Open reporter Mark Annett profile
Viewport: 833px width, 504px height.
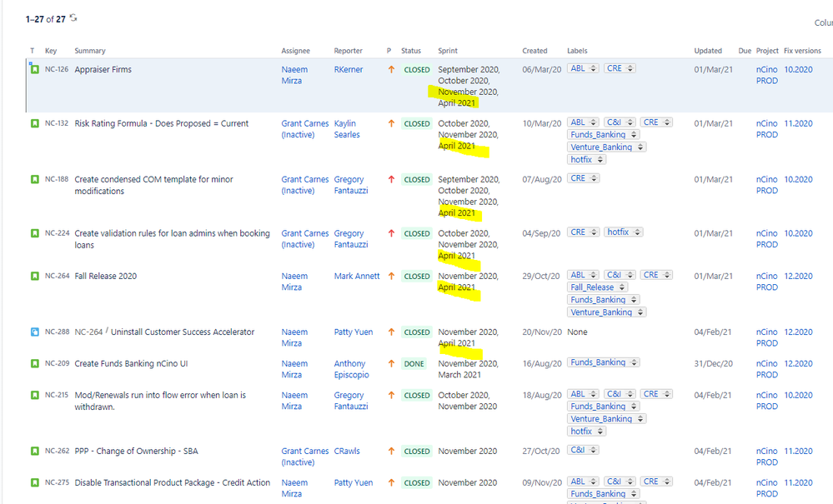(x=357, y=277)
